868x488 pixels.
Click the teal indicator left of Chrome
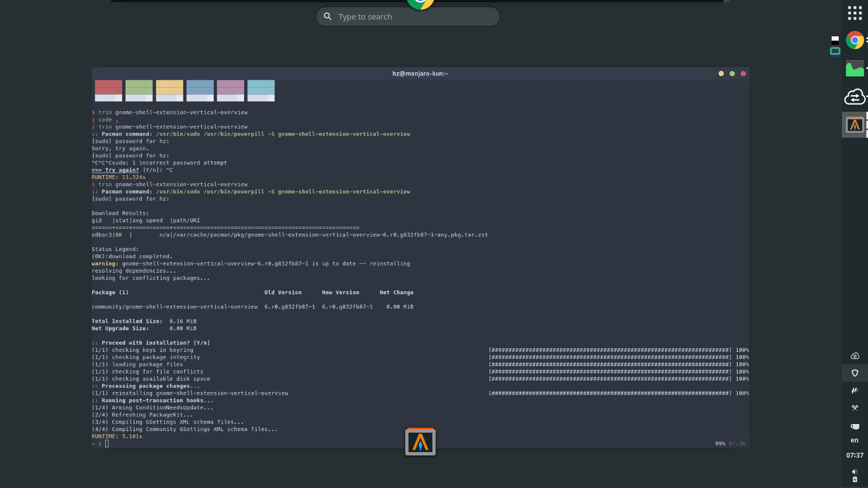coord(835,51)
